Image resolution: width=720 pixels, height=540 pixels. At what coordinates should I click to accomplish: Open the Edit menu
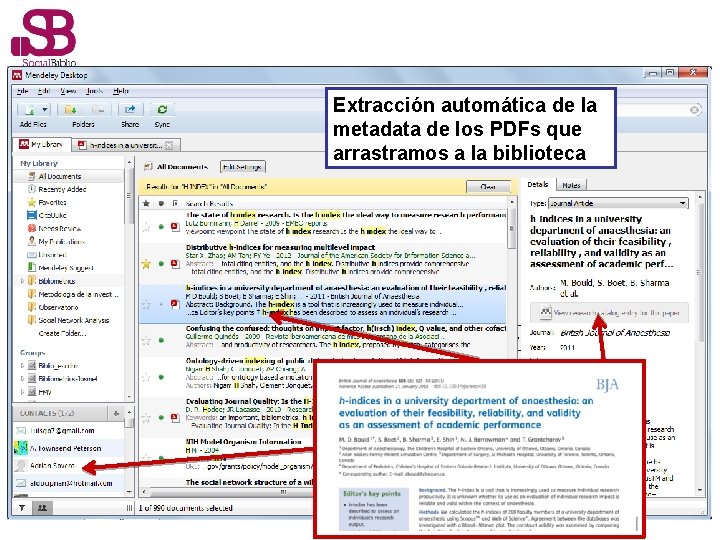[44, 91]
